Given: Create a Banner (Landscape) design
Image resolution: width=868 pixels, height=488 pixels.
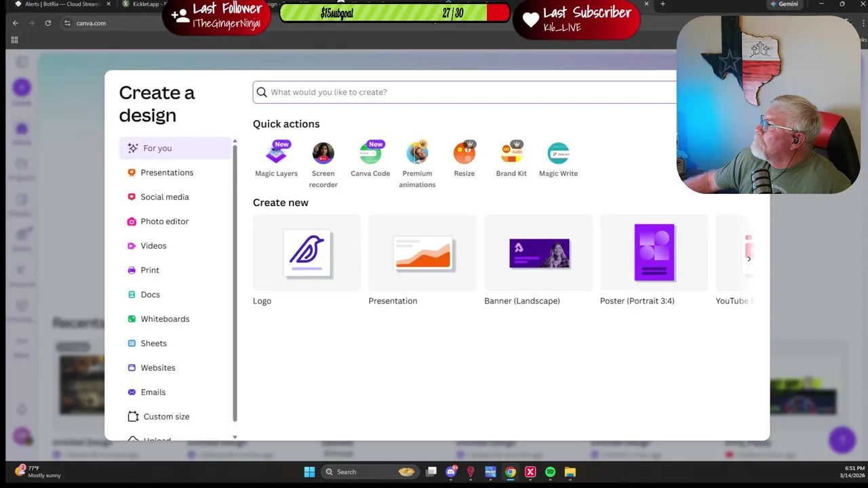Looking at the screenshot, I should point(538,260).
